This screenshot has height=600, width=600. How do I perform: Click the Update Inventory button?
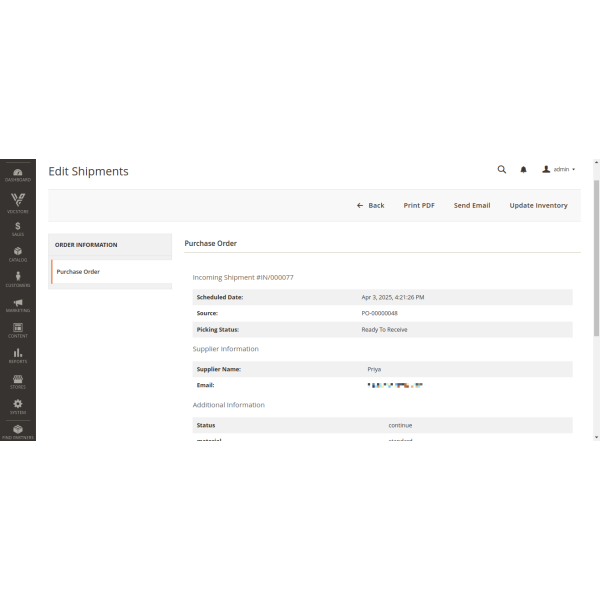coord(538,205)
